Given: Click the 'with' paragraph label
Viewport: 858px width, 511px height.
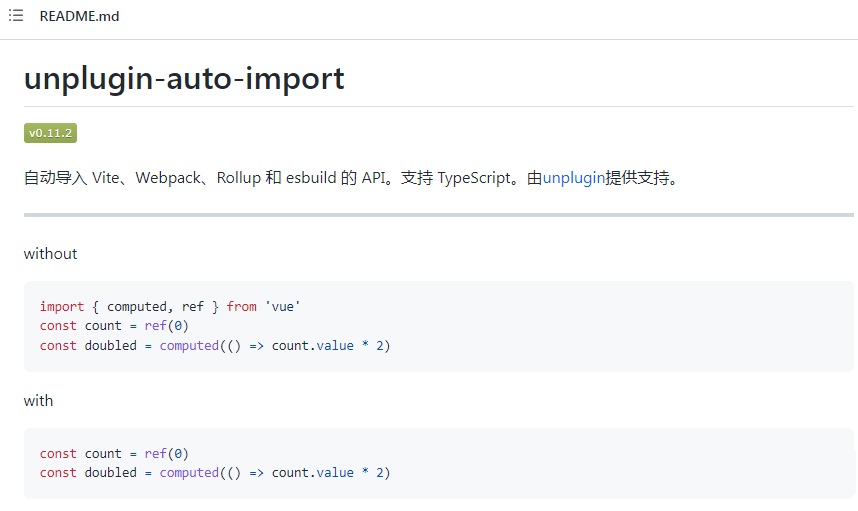Looking at the screenshot, I should [x=38, y=401].
